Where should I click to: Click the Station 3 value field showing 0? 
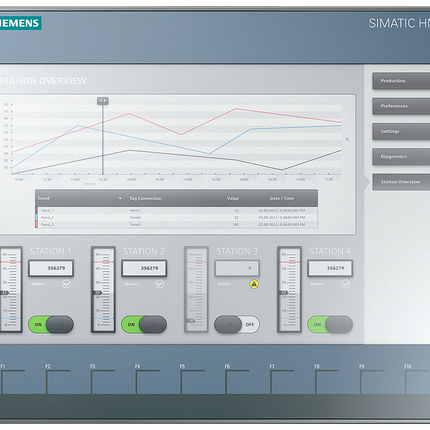tap(237, 268)
